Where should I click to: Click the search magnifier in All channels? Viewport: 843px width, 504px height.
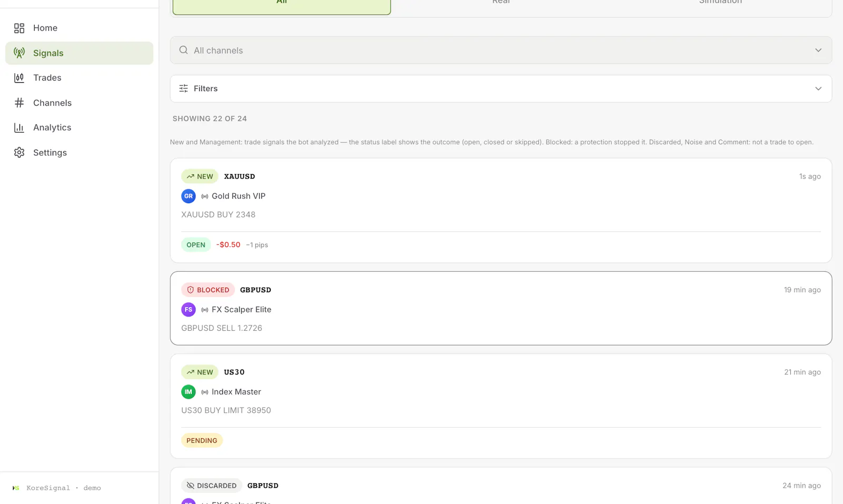(x=183, y=50)
